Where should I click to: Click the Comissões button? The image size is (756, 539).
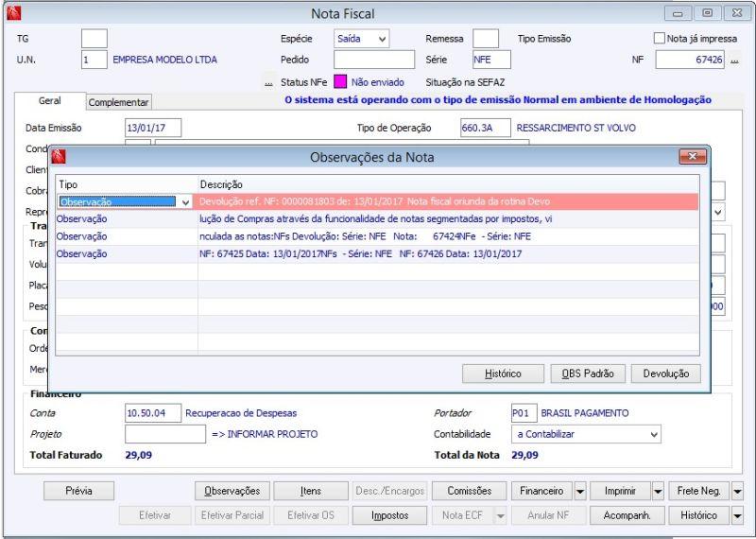point(469,491)
